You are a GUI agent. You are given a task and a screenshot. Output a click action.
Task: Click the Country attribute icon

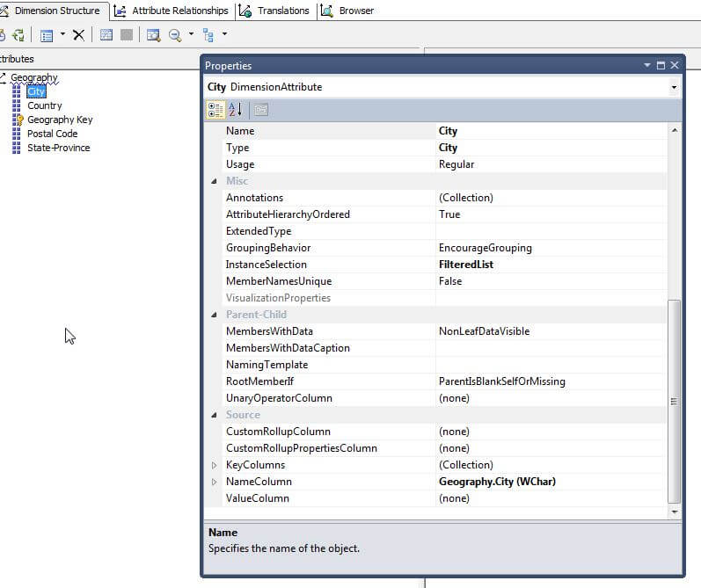click(16, 105)
